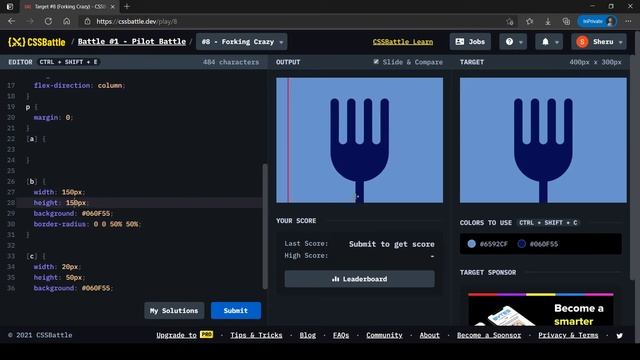The height and width of the screenshot is (360, 640).
Task: Click the target fork image
Action: [x=543, y=140]
